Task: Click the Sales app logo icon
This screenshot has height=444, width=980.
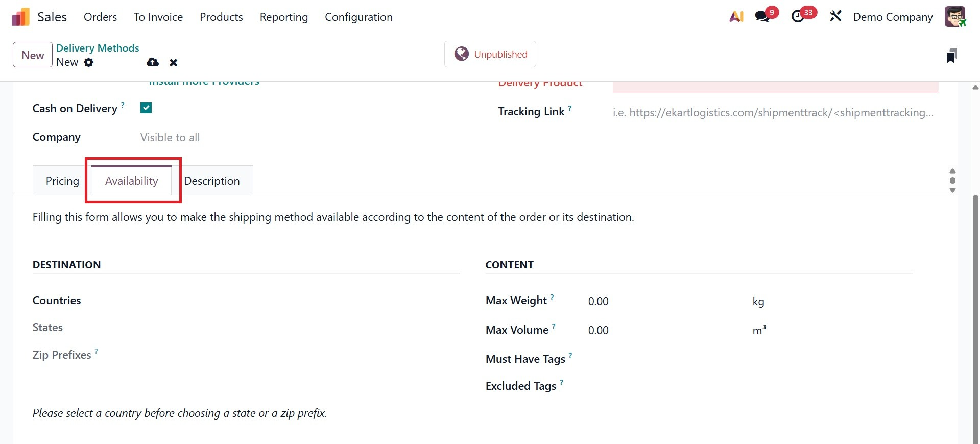Action: click(20, 17)
